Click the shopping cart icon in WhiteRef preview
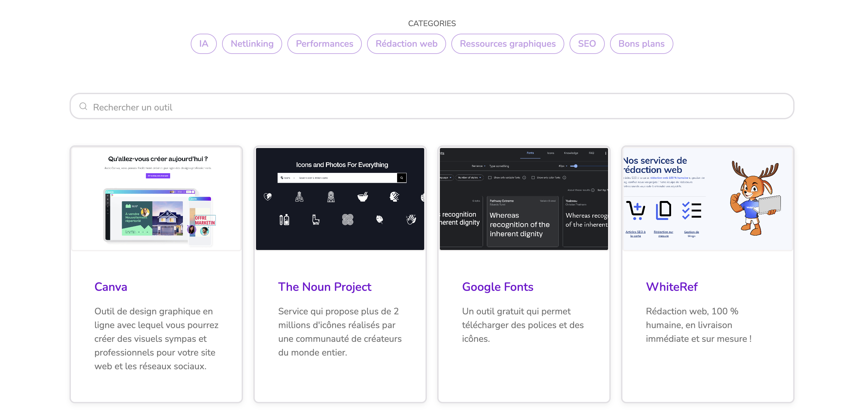Image resolution: width=868 pixels, height=415 pixels. click(635, 210)
